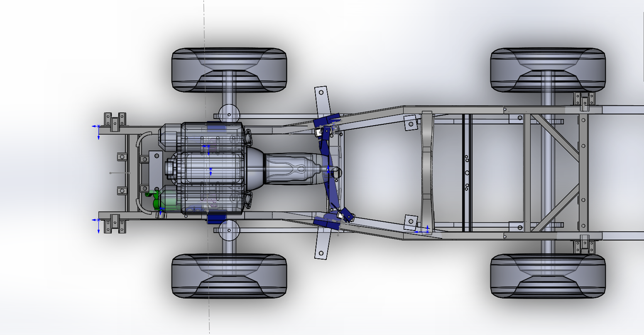Image resolution: width=644 pixels, height=335 pixels.
Task: Select the upper front tire near the engine
Action: (229, 70)
